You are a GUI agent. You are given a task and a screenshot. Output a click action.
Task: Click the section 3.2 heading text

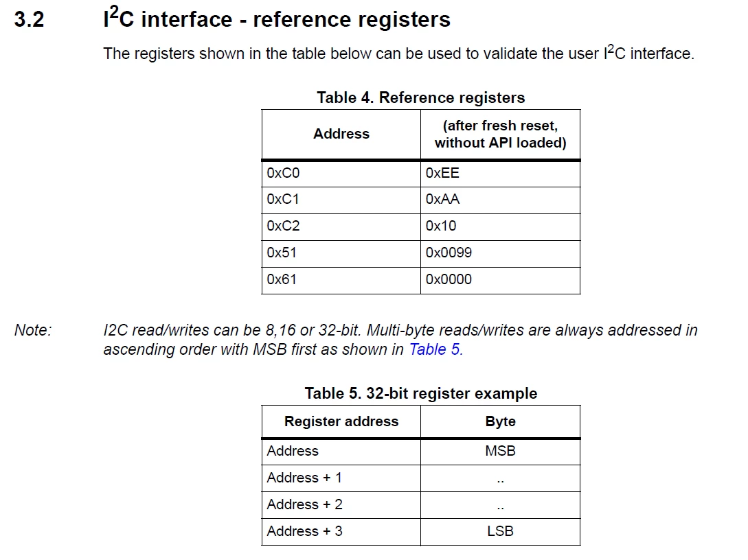pyautogui.click(x=277, y=19)
